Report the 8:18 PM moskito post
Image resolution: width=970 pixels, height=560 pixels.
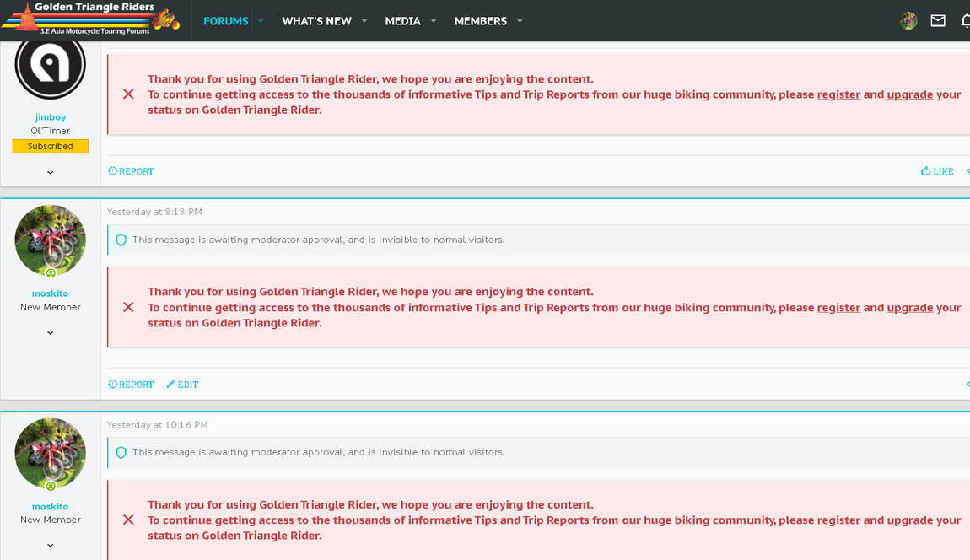132,385
